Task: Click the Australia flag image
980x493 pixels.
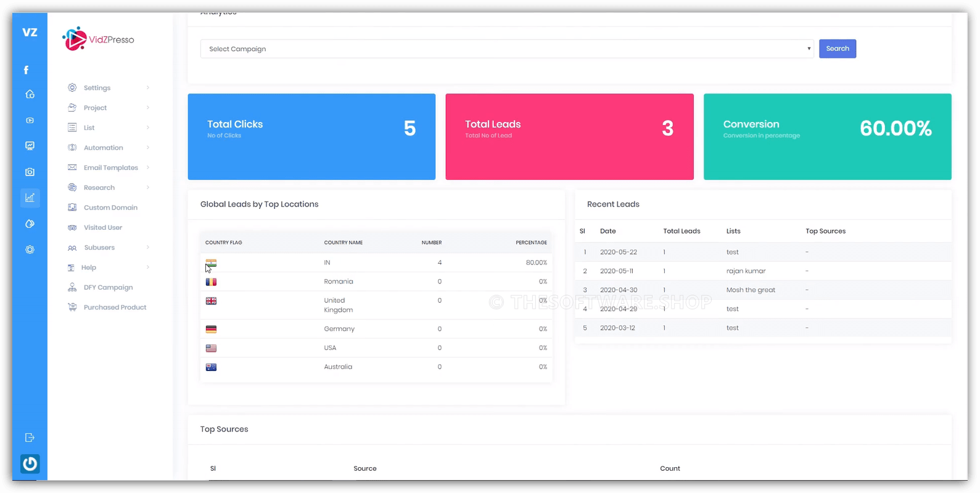Action: point(211,367)
